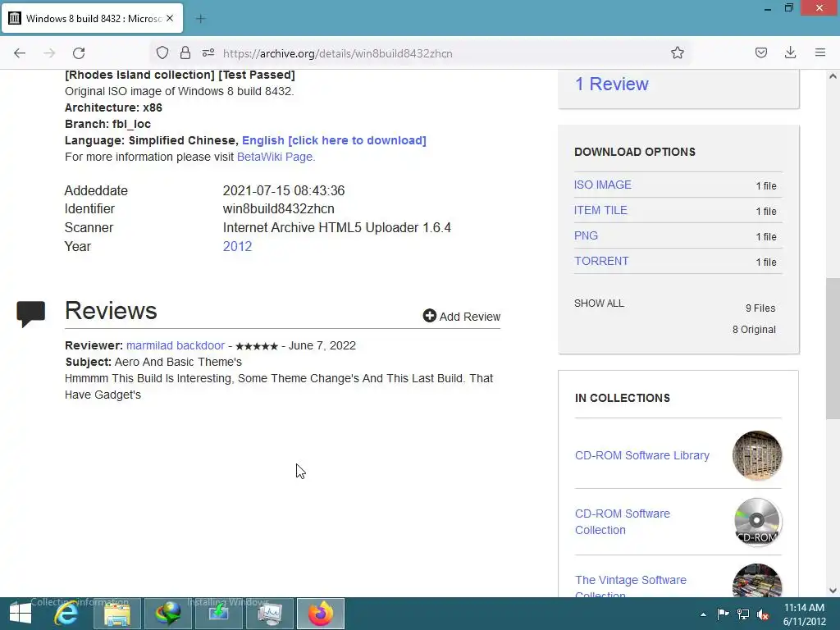
Task: Click SHOW ALL download options
Action: pyautogui.click(x=599, y=304)
